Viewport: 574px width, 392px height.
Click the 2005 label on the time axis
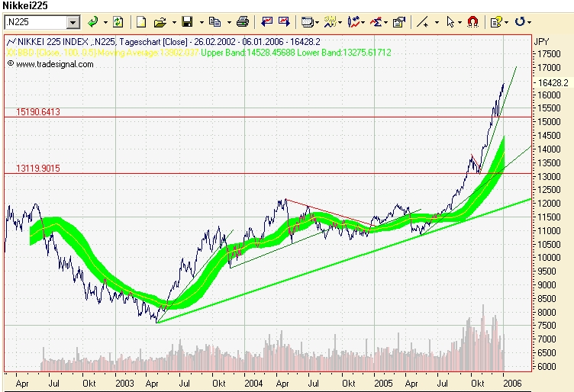[x=383, y=383]
